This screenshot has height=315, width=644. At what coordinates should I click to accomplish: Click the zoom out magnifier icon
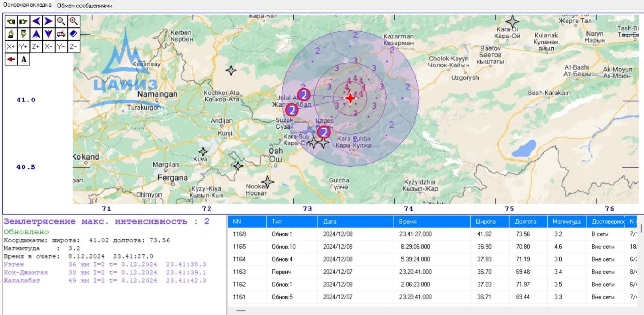pos(61,21)
